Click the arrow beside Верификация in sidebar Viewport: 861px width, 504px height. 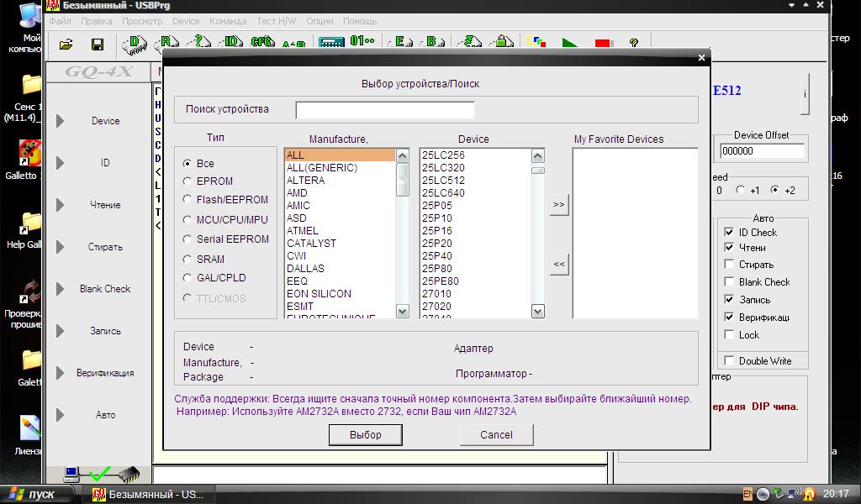[x=60, y=373]
